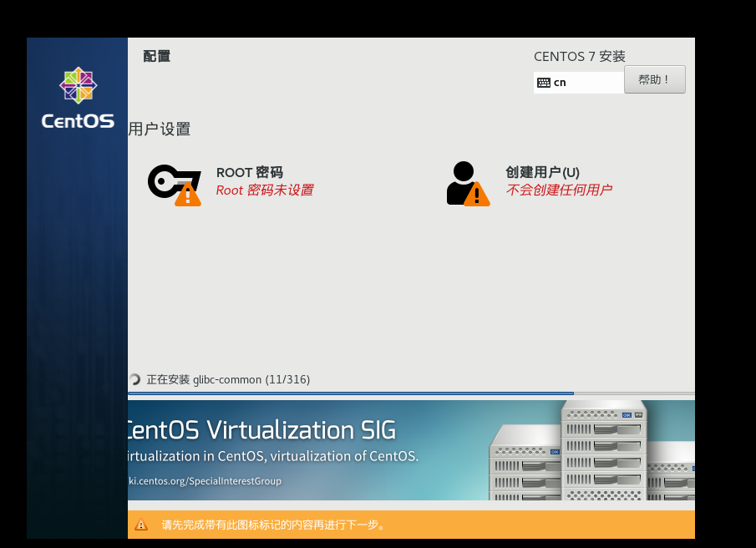
Task: Click the 帮助! help button
Action: [654, 79]
